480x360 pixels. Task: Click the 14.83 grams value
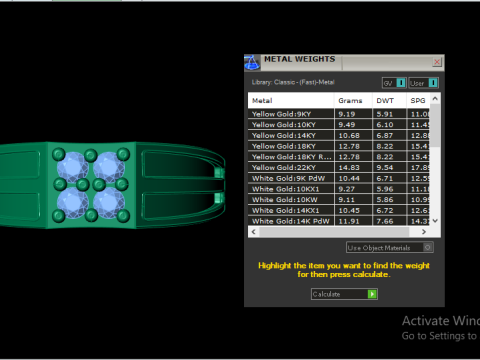[349, 167]
